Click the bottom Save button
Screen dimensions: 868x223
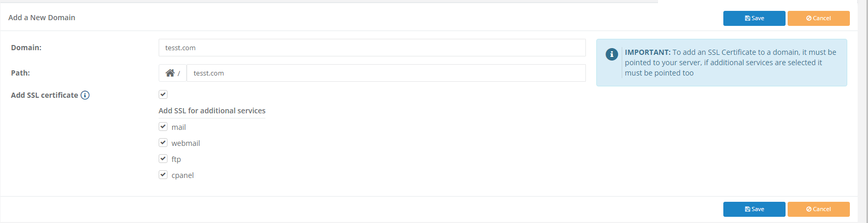tap(754, 209)
